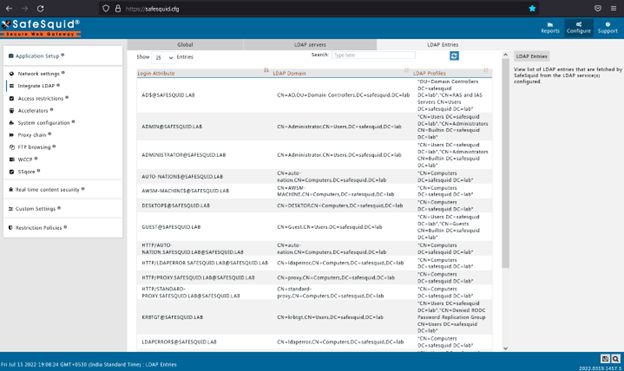The width and height of the screenshot is (624, 371).
Task: Refresh the LDAP entries list
Action: click(454, 56)
